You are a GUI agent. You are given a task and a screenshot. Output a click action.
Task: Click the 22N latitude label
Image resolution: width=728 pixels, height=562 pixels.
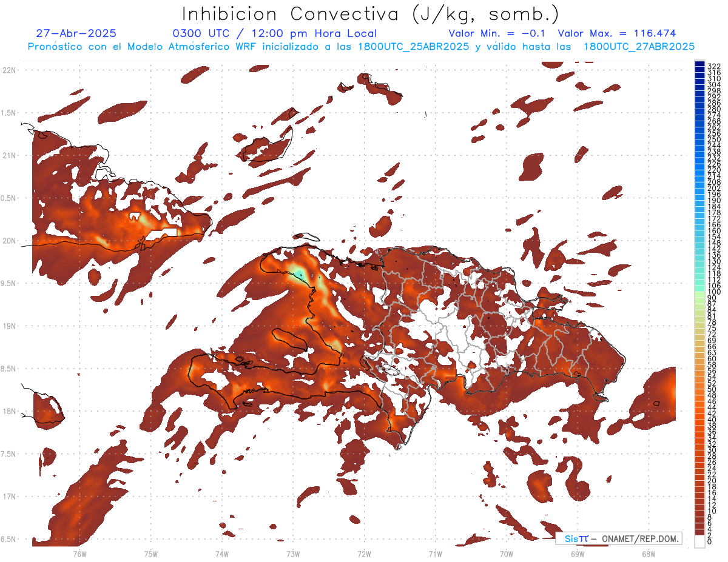point(8,70)
